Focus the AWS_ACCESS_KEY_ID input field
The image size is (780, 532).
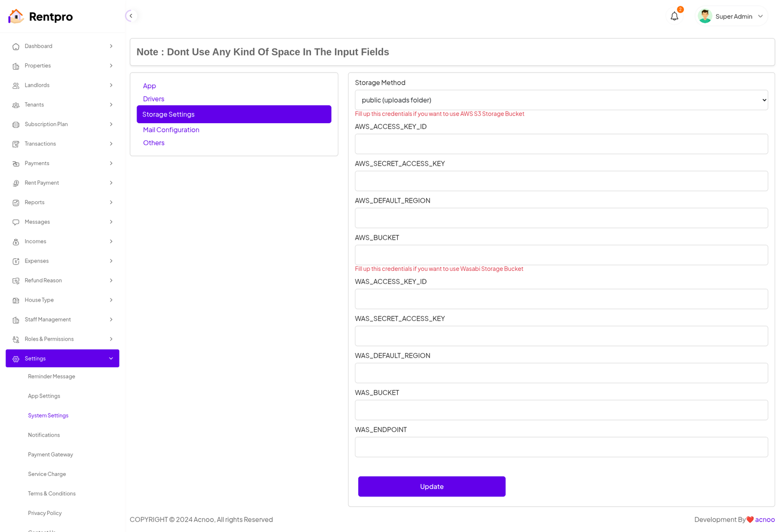pyautogui.click(x=561, y=144)
